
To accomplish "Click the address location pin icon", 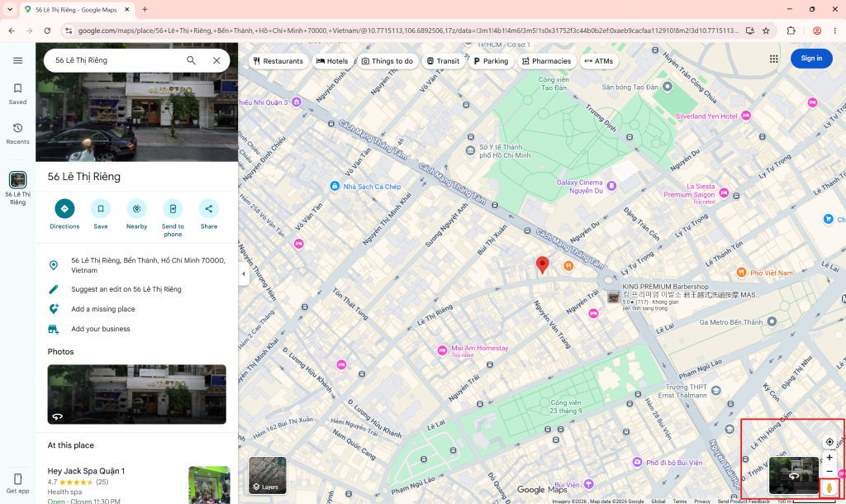I will (x=54, y=265).
